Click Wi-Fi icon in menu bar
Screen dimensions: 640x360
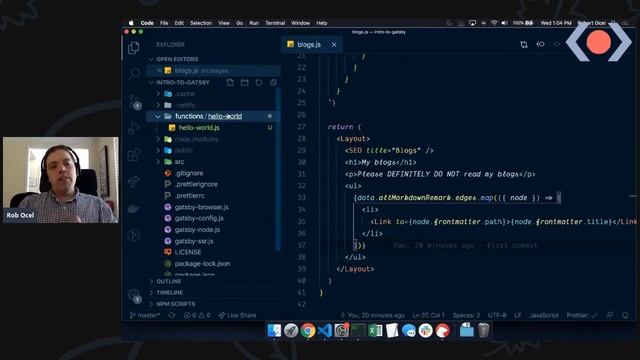click(494, 23)
